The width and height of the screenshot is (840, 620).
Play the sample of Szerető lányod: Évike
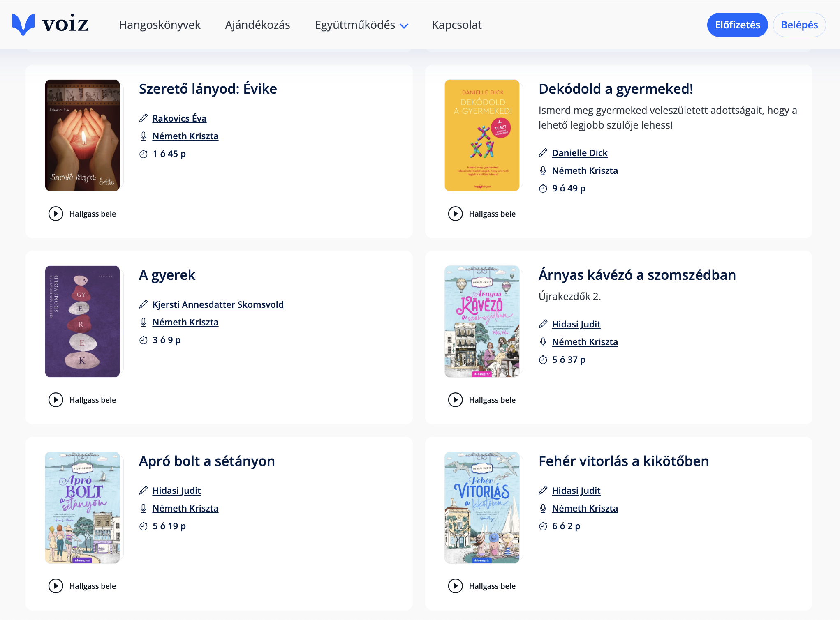coord(56,214)
